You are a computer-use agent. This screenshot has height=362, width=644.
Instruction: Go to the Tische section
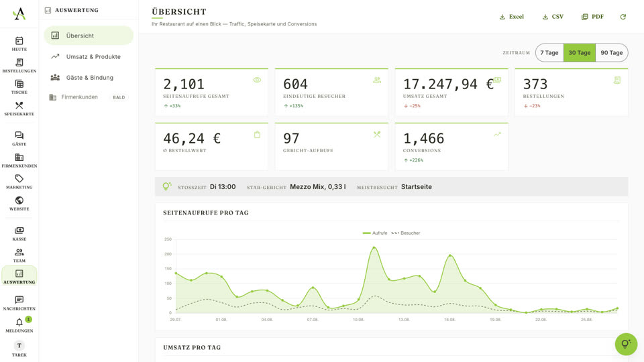19,86
